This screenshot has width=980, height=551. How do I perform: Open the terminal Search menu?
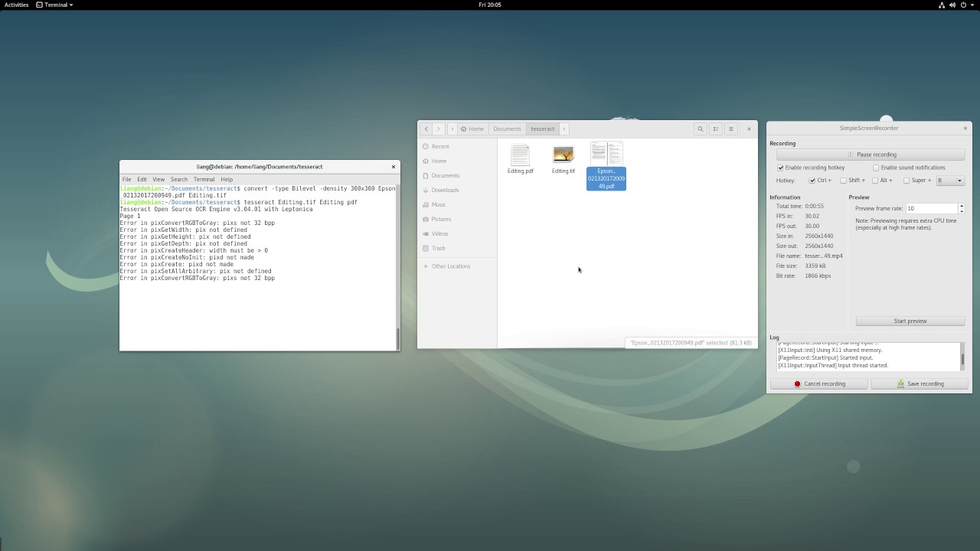179,179
